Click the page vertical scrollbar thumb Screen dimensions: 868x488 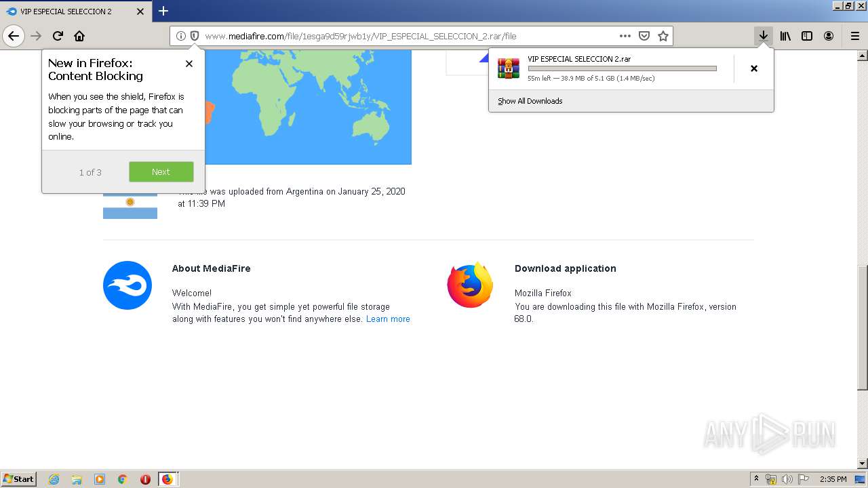coord(862,327)
